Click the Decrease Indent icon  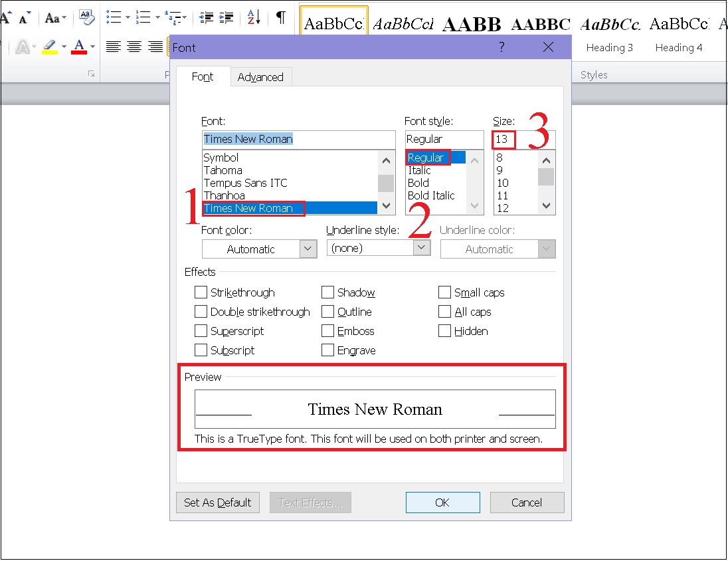click(207, 17)
